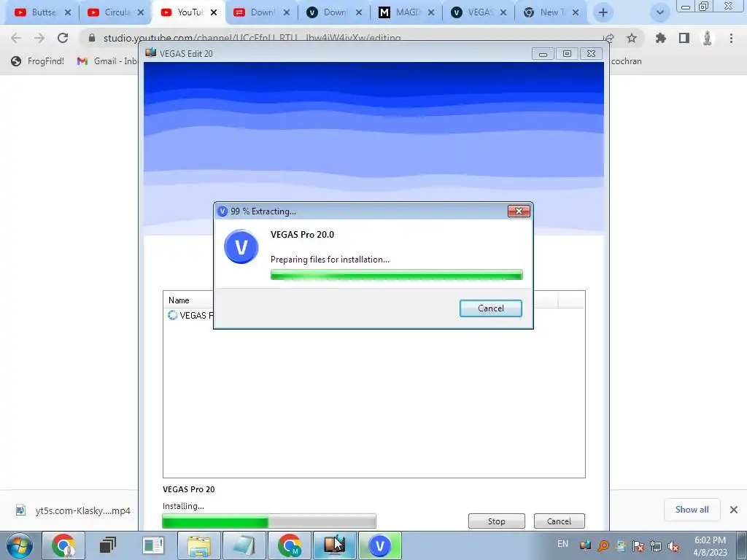This screenshot has width=747, height=560.
Task: Open the tab search dropdown
Action: pos(659,12)
